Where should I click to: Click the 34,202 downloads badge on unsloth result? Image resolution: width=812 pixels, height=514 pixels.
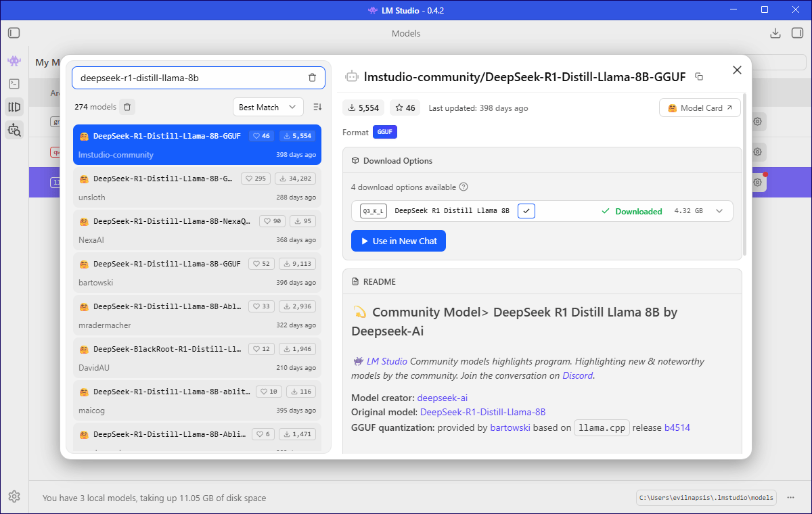(x=296, y=179)
